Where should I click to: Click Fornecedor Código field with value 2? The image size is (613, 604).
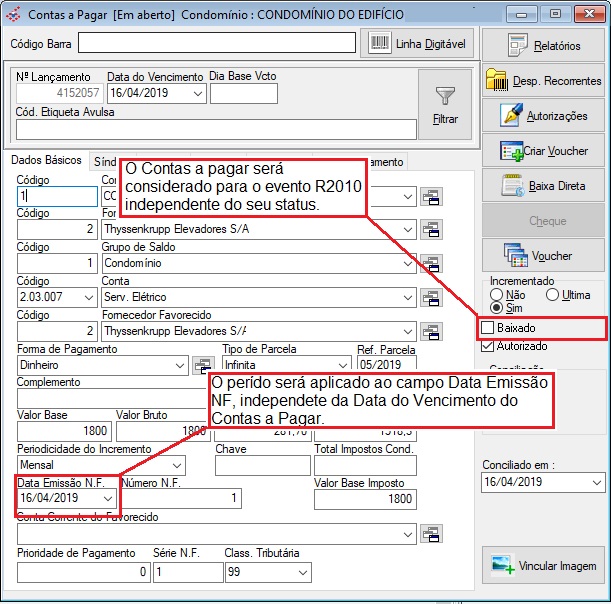tap(57, 229)
